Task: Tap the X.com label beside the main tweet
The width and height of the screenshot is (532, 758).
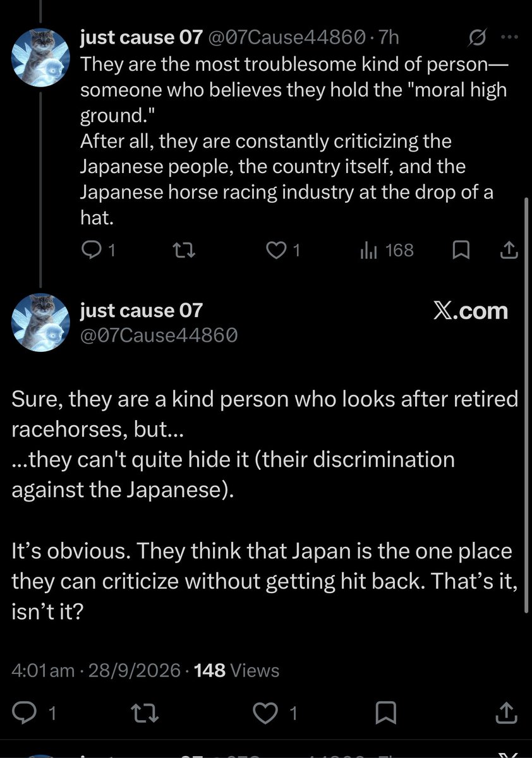Action: pyautogui.click(x=470, y=311)
